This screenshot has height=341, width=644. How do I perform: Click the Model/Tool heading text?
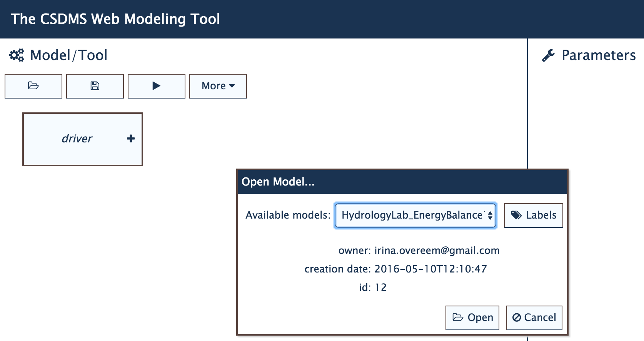69,55
